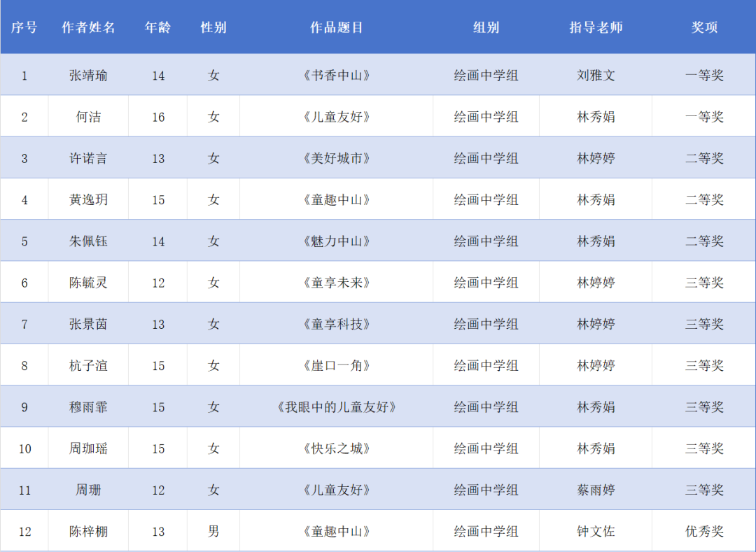Select the 性别 column header

click(x=213, y=27)
